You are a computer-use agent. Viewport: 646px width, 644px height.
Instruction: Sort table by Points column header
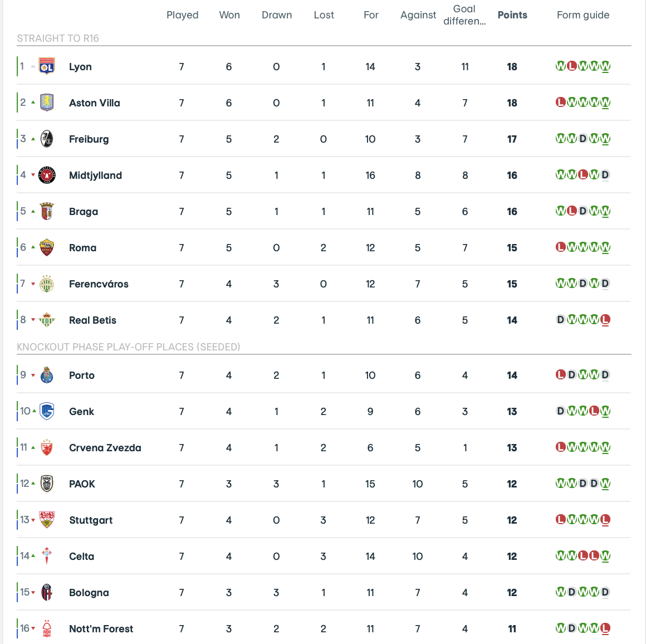(512, 15)
